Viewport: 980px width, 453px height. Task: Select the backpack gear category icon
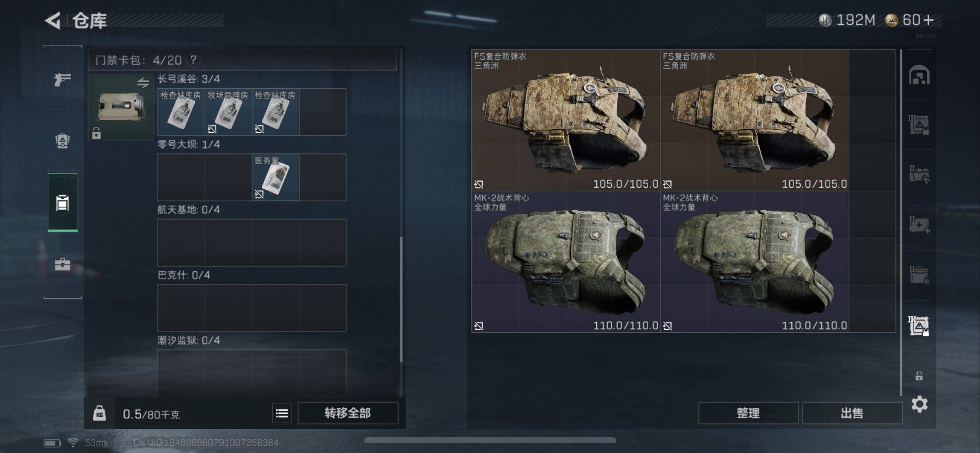62,141
